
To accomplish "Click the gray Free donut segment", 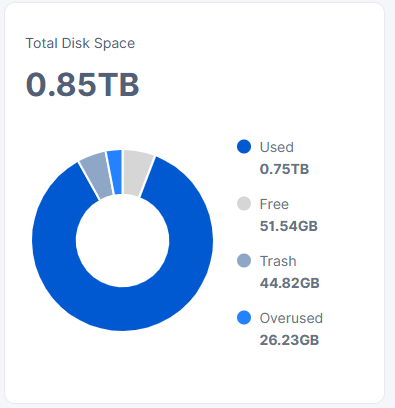I will (x=136, y=173).
